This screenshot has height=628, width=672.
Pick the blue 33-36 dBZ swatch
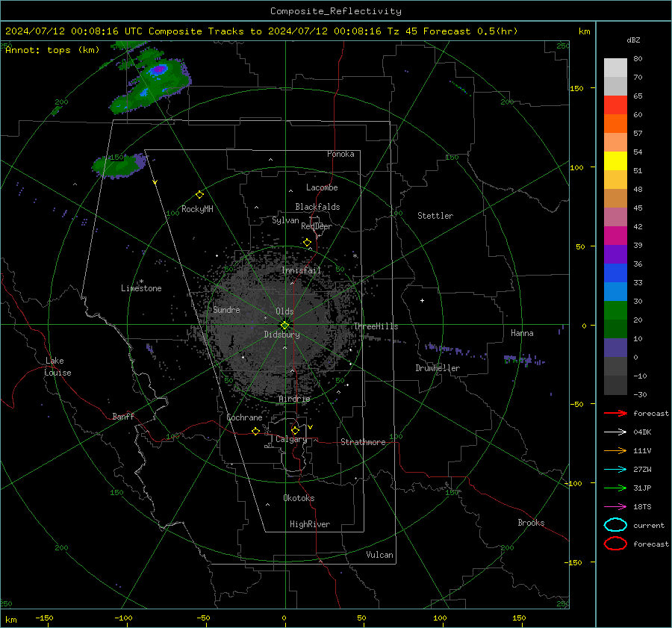615,273
